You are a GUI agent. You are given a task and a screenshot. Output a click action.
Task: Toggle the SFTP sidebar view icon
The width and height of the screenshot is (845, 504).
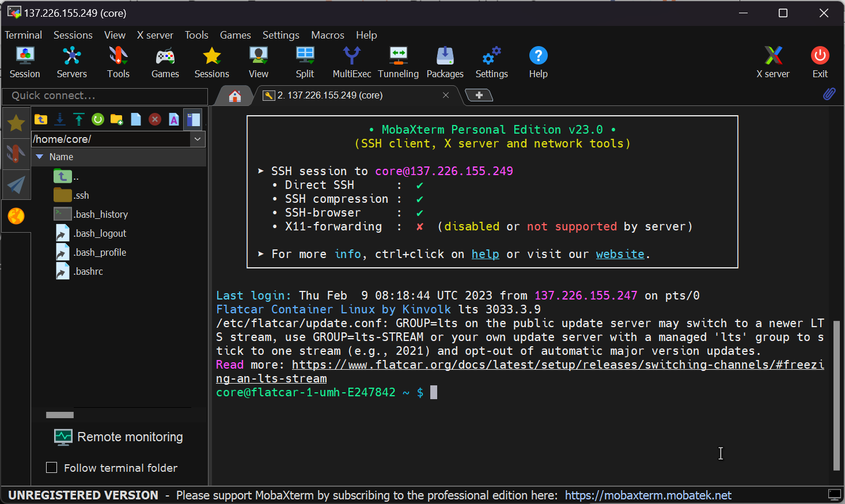193,119
